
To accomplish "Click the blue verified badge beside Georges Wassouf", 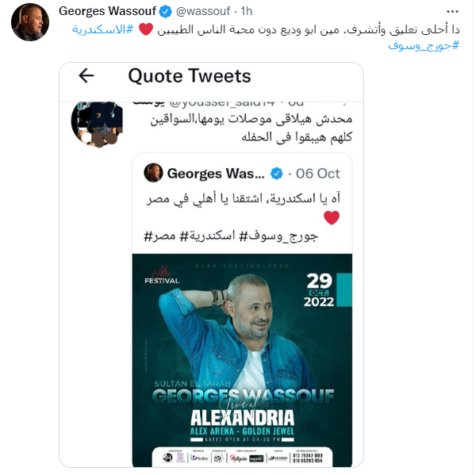I will click(x=166, y=12).
